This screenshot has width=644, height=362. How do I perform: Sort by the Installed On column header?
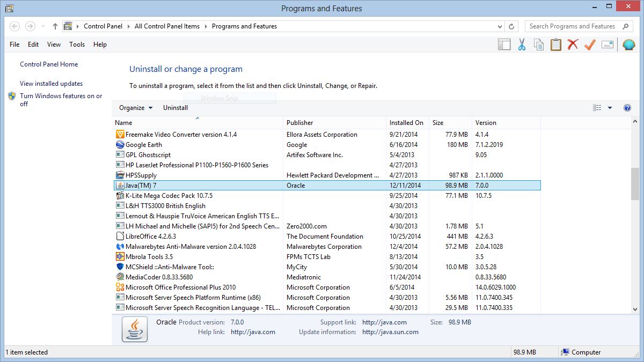[x=407, y=123]
